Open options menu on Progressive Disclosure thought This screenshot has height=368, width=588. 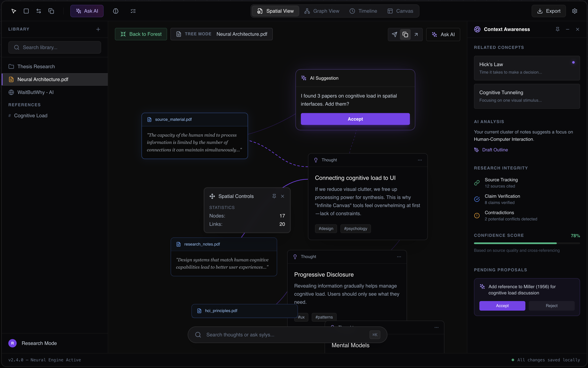point(399,257)
